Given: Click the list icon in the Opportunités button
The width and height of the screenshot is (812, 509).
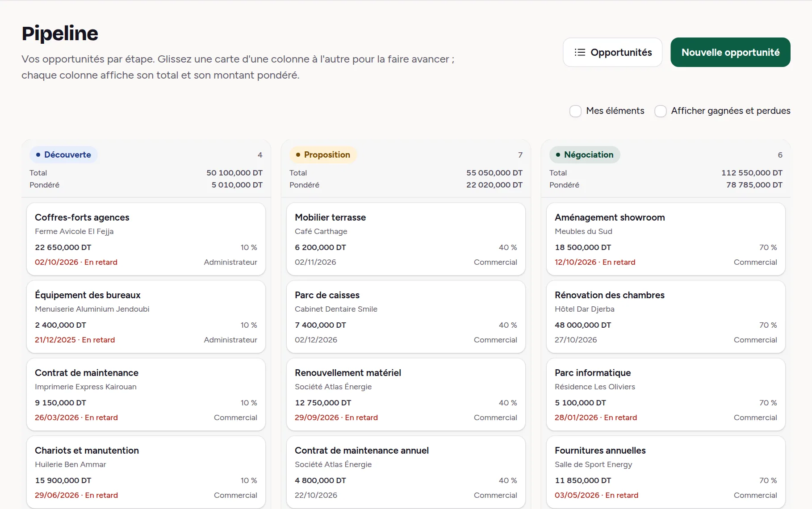Looking at the screenshot, I should pyautogui.click(x=580, y=52).
